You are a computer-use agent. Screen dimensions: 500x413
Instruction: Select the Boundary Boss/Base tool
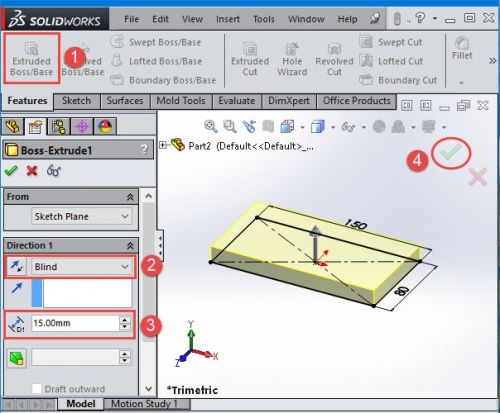pyautogui.click(x=163, y=80)
